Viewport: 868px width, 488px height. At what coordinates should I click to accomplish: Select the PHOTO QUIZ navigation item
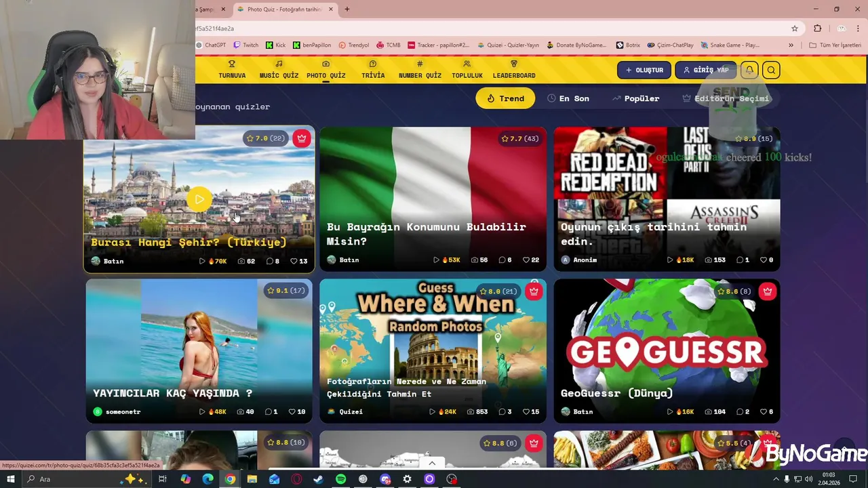click(325, 70)
